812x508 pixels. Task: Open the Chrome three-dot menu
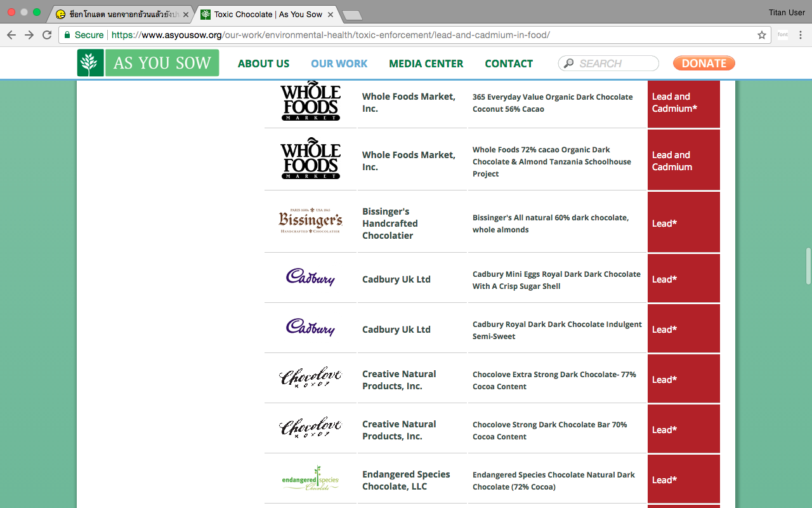801,35
